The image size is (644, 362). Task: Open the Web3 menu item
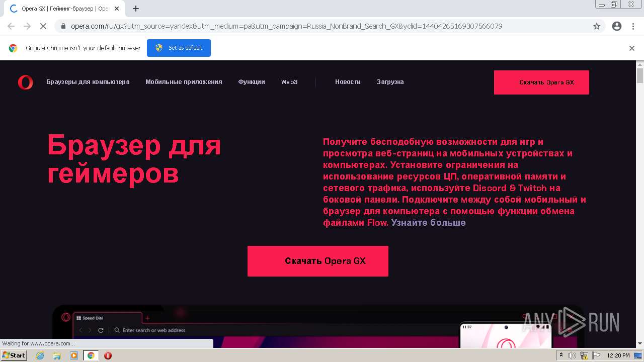289,82
